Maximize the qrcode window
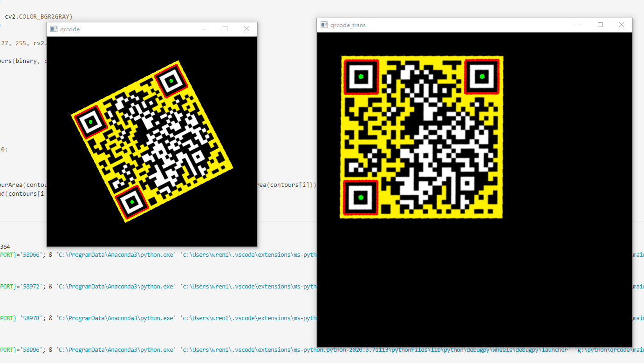 pos(225,29)
